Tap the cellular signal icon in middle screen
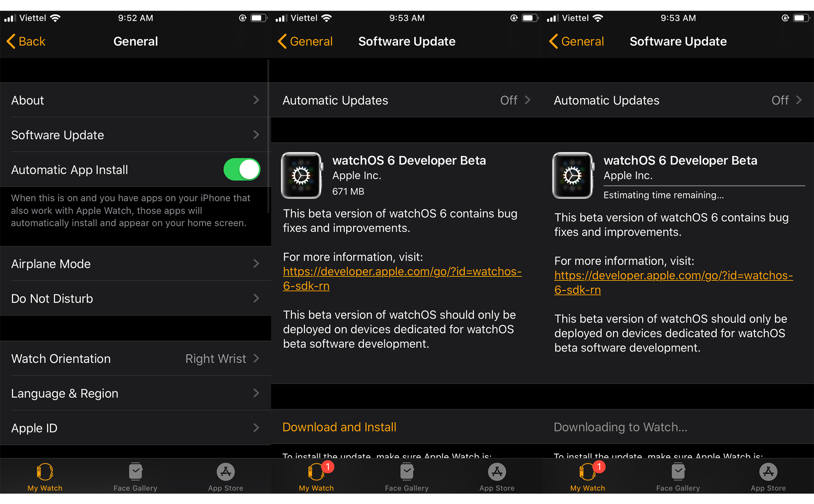The image size is (814, 504). click(x=281, y=18)
